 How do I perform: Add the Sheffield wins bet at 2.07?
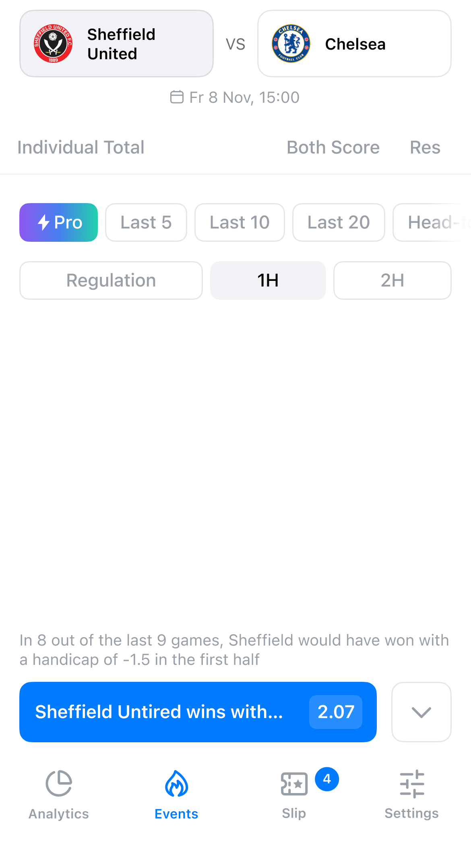(x=198, y=712)
